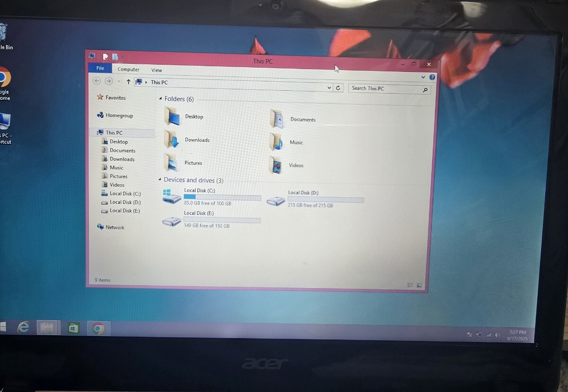Click the Local Disk (D:) usage bar
Image resolution: width=568 pixels, height=392 pixels.
click(326, 200)
